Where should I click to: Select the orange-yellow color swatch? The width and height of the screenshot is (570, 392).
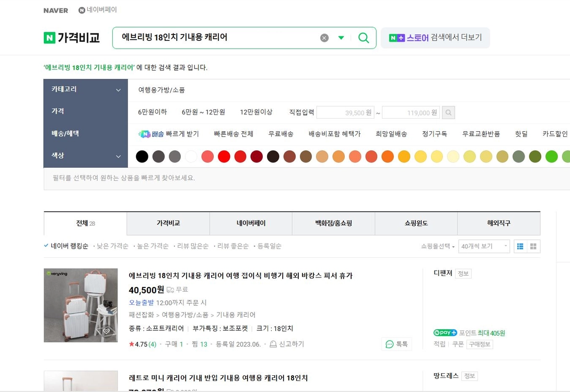[x=404, y=156]
